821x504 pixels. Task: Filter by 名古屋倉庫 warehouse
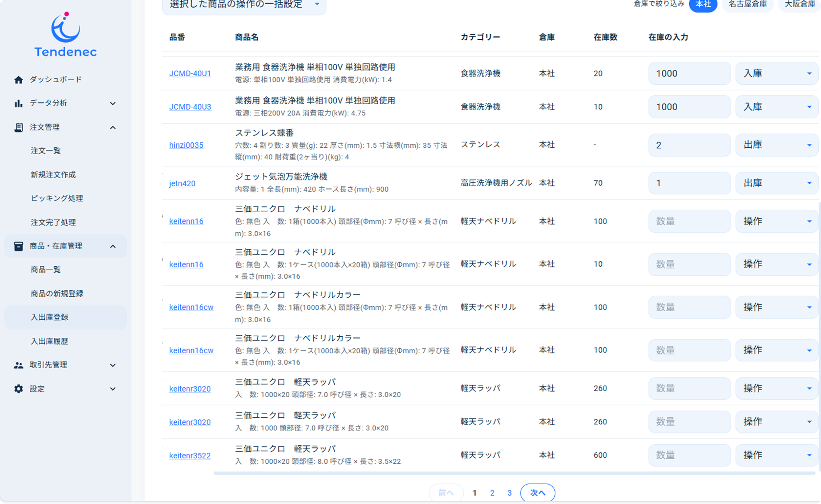(747, 4)
